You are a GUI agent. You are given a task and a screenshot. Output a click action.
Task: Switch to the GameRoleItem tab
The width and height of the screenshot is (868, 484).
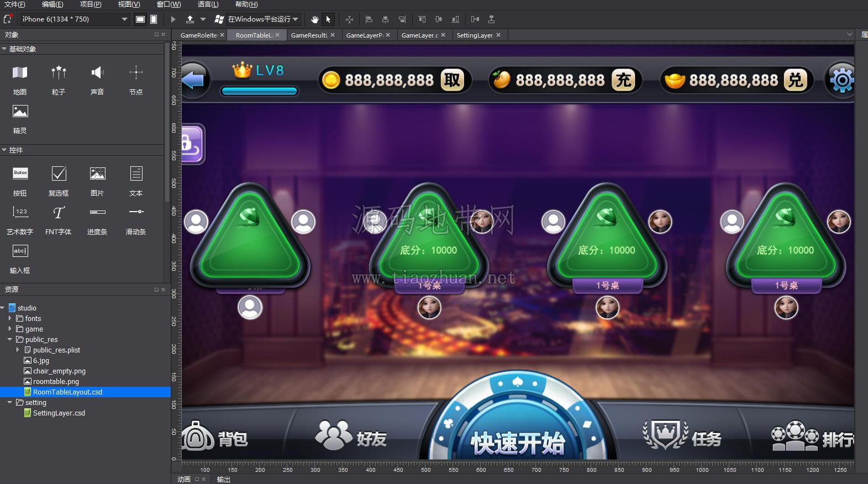pyautogui.click(x=198, y=35)
